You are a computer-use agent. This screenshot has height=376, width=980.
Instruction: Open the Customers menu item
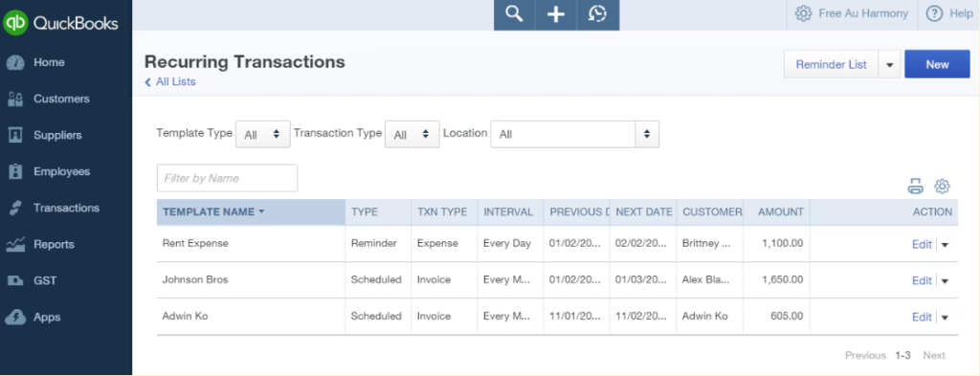pos(61,99)
